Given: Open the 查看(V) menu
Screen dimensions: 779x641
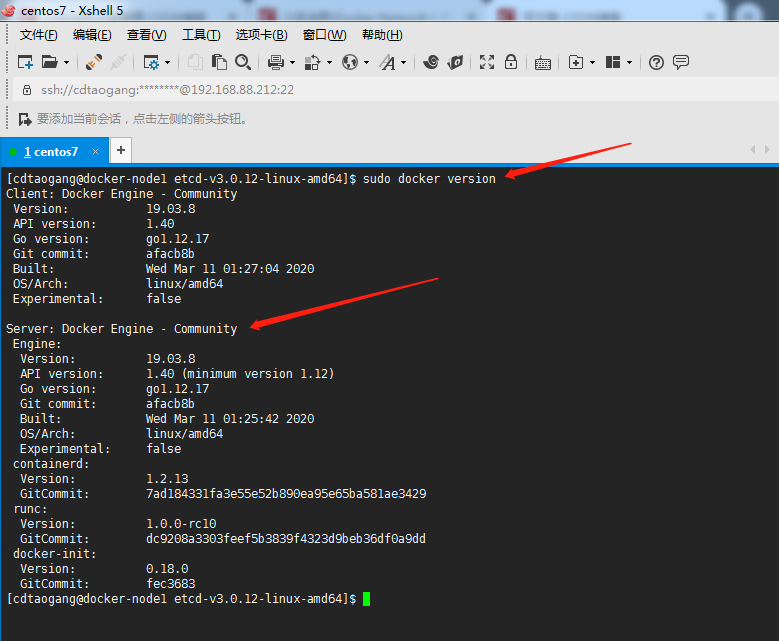Looking at the screenshot, I should (x=147, y=35).
